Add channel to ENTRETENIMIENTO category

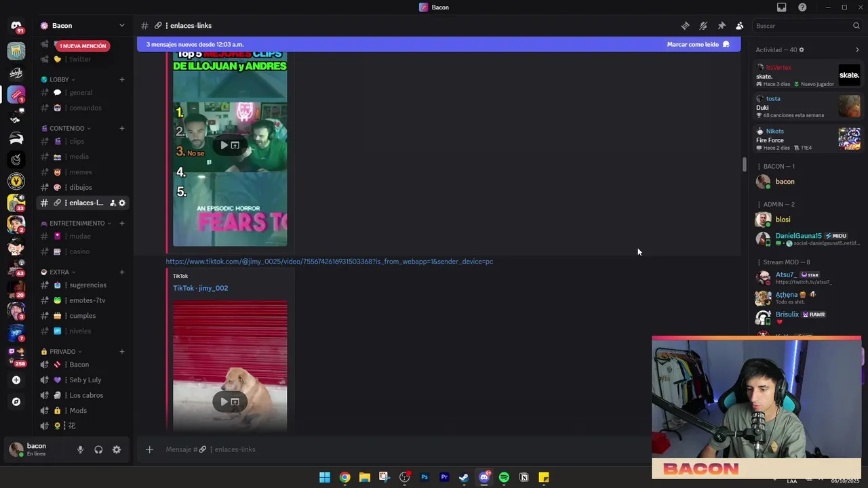point(122,223)
